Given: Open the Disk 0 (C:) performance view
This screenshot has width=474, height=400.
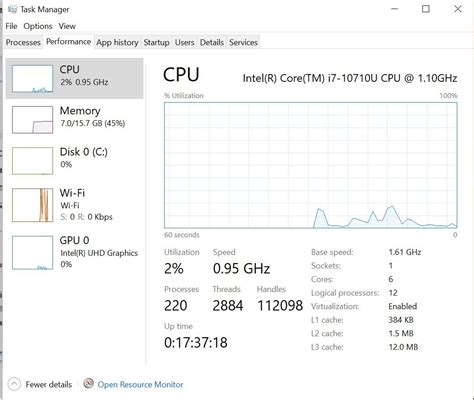Looking at the screenshot, I should click(75, 161).
